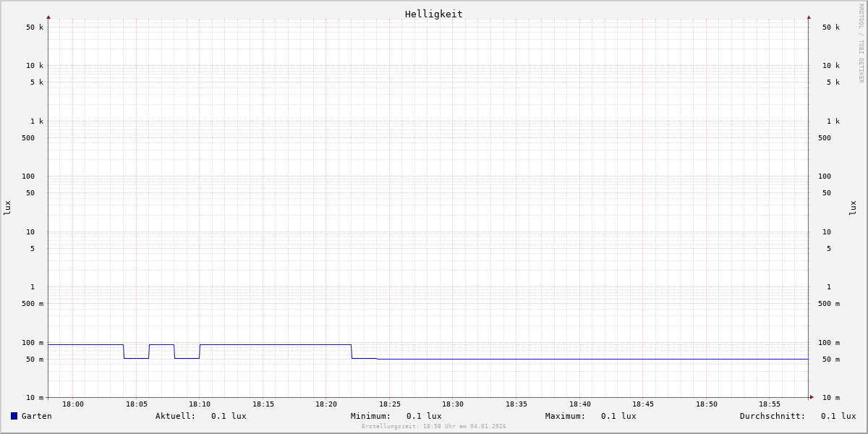Click the 18:10 time axis label
The width and height of the screenshot is (868, 434).
point(200,404)
